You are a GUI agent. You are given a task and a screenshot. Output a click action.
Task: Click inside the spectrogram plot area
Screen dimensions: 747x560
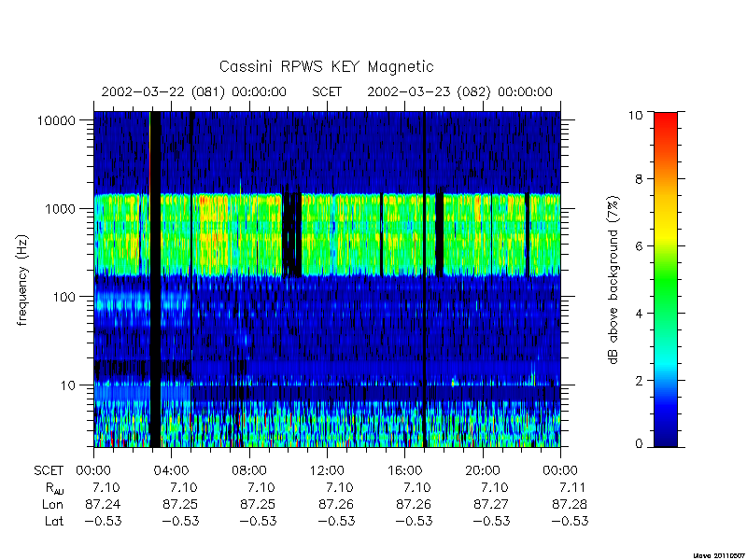[327, 279]
